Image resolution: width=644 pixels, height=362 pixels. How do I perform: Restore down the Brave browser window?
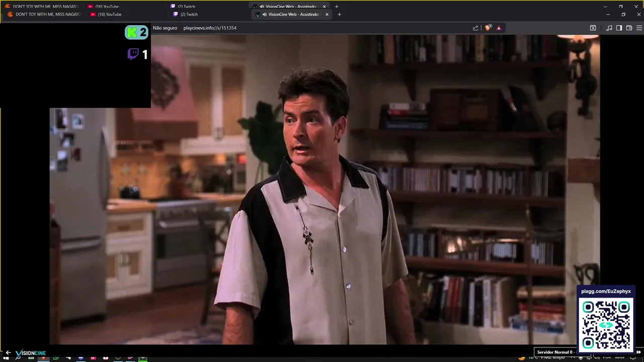point(623,15)
